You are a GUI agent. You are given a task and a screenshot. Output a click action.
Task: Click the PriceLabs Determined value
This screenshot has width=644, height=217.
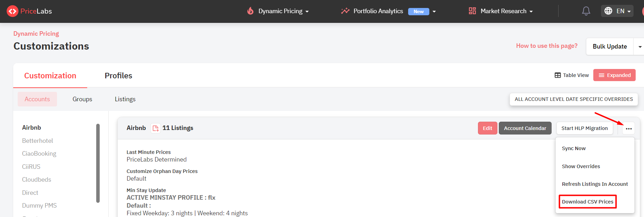pos(157,159)
